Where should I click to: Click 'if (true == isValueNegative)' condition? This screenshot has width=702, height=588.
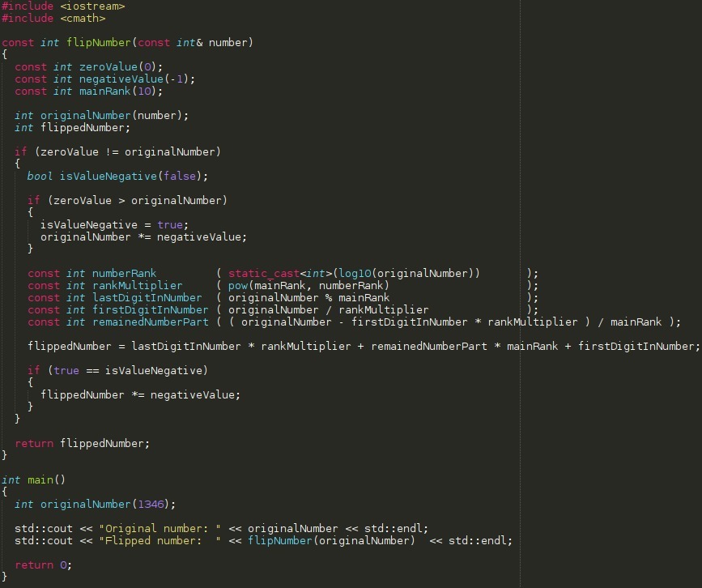(117, 370)
